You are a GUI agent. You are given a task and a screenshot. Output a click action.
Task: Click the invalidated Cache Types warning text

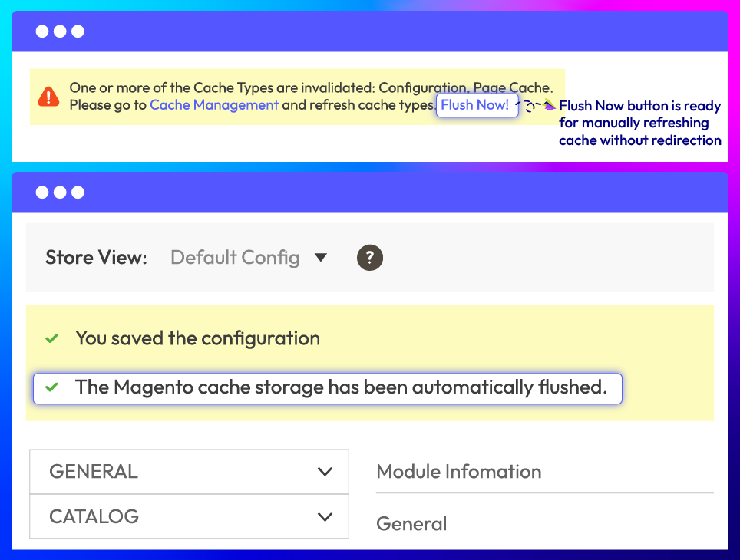click(311, 88)
